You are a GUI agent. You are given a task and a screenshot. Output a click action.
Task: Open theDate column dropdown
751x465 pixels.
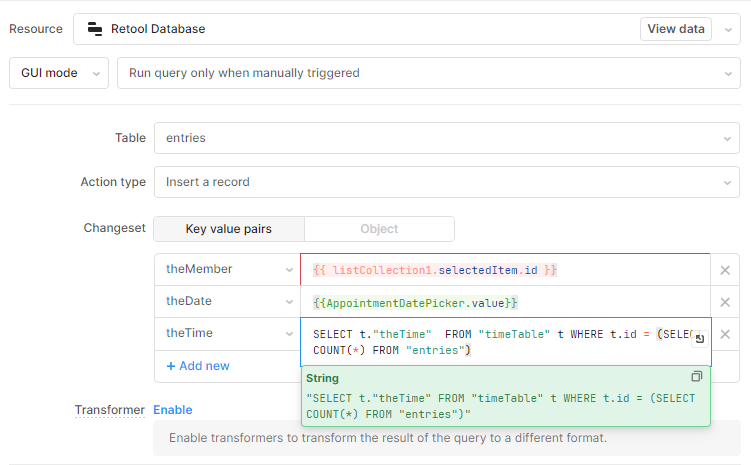pos(228,301)
